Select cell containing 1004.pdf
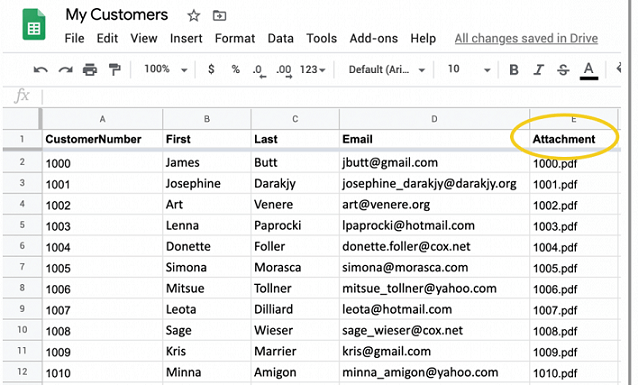 (574, 246)
